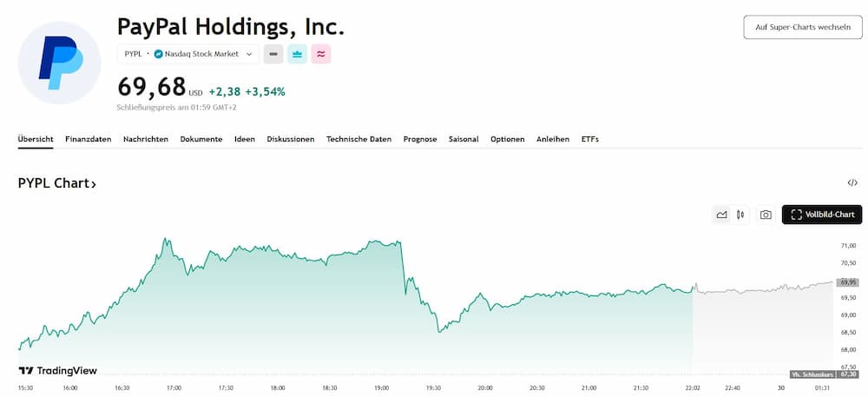Click the TradingView logo on chart

pyautogui.click(x=58, y=370)
